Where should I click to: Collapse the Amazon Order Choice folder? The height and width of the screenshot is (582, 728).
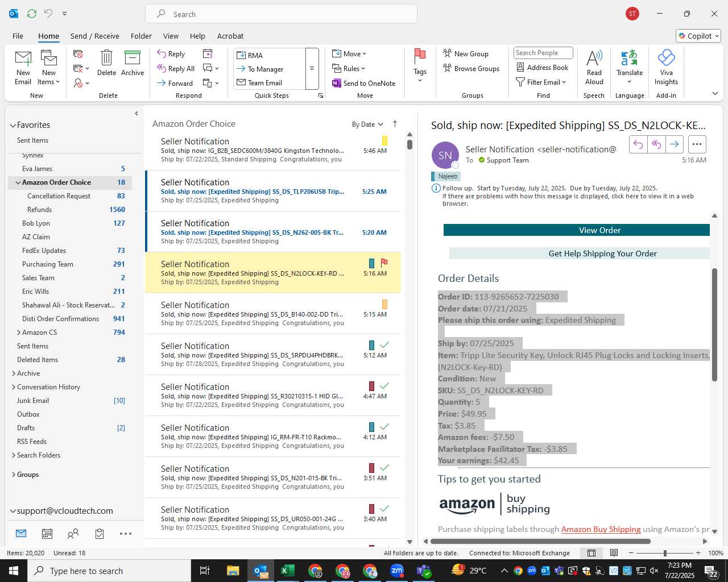point(18,182)
